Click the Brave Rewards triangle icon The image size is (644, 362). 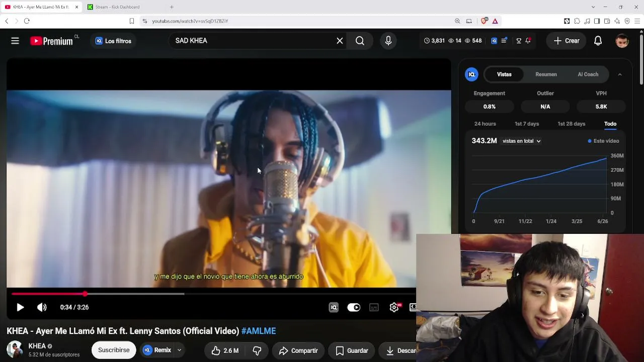[x=495, y=21]
